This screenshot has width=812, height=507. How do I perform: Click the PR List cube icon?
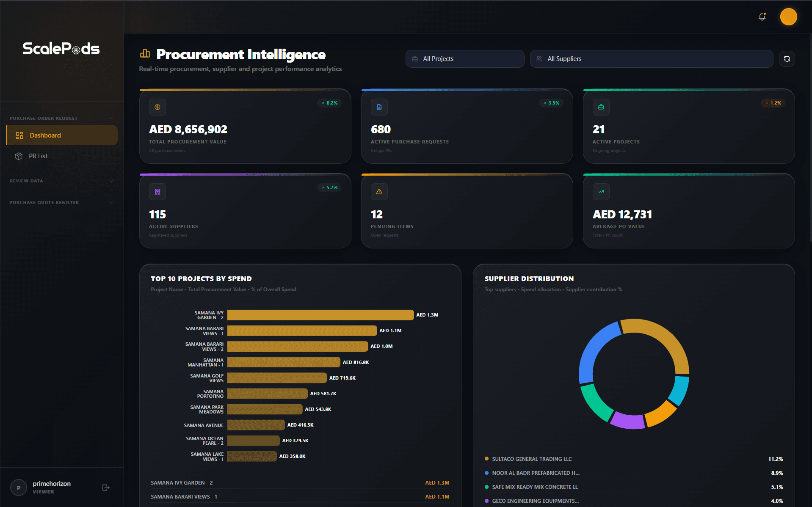[x=19, y=156]
